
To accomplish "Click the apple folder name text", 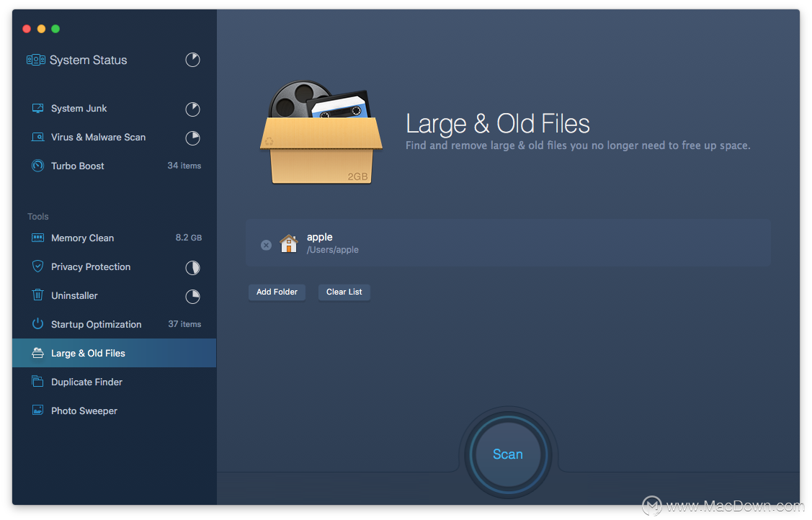I will click(319, 237).
